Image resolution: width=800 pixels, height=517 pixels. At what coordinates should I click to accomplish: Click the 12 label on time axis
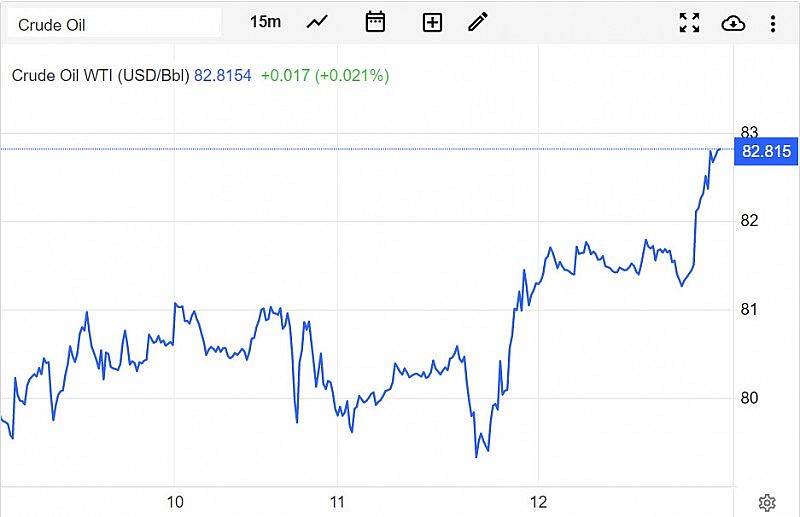click(539, 501)
